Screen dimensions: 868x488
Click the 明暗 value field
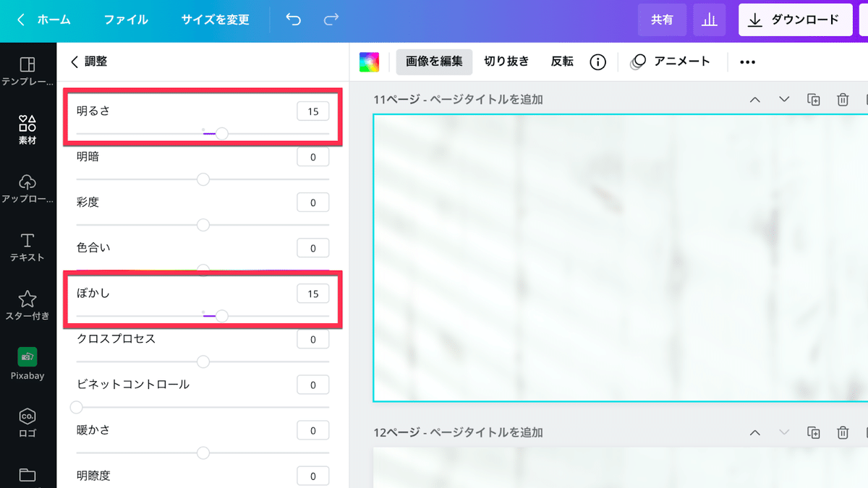[313, 157]
